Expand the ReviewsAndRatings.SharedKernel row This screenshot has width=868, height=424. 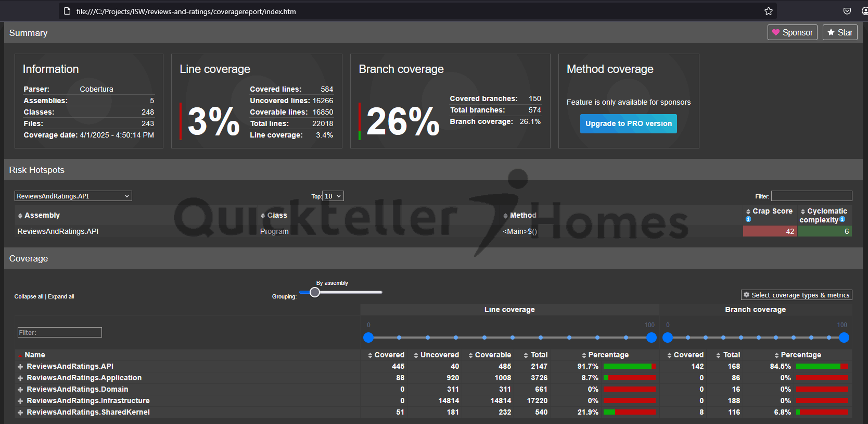click(20, 413)
